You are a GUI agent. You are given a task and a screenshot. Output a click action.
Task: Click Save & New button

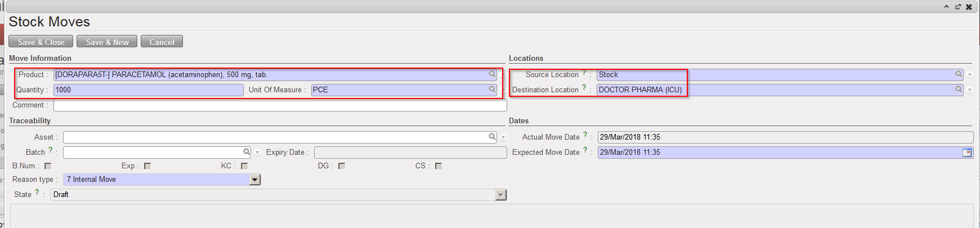pyautogui.click(x=107, y=42)
